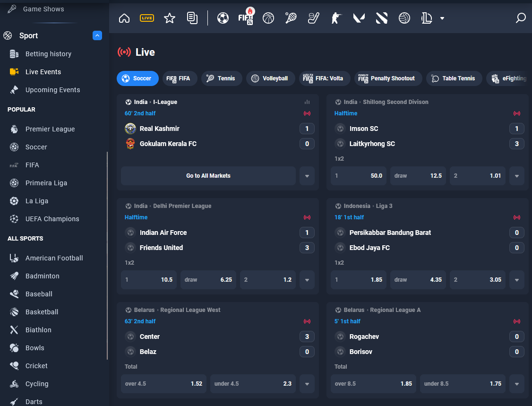The height and width of the screenshot is (406, 532).
Task: Select the basketball icon in top toolbar
Action: click(268, 18)
